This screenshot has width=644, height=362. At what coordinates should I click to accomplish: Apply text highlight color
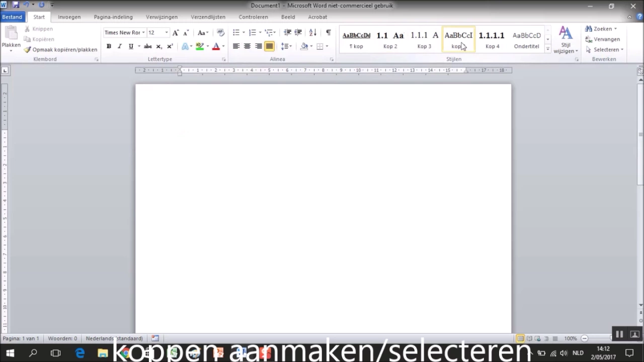[x=200, y=46]
